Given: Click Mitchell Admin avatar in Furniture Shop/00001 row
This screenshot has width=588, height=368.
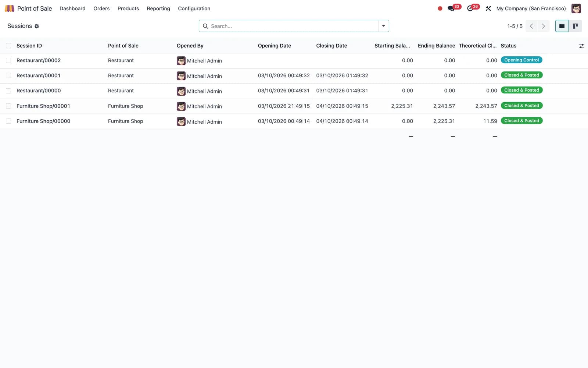Looking at the screenshot, I should pos(181,106).
